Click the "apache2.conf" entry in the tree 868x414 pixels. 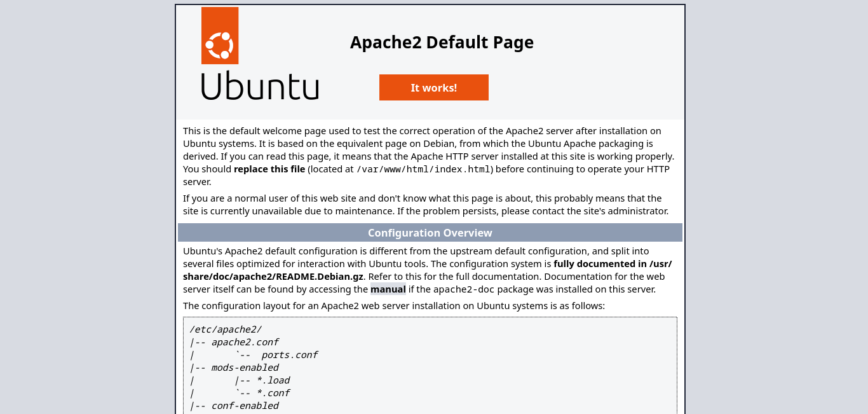coord(245,342)
